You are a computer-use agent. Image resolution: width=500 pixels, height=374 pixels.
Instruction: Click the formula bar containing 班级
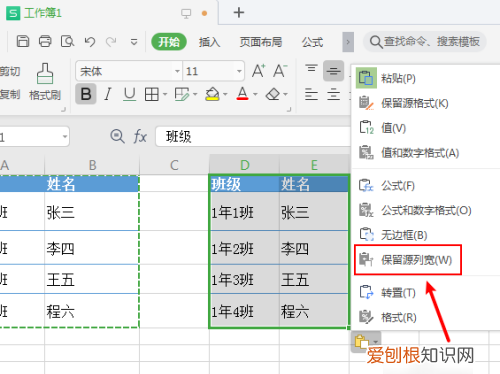point(253,137)
